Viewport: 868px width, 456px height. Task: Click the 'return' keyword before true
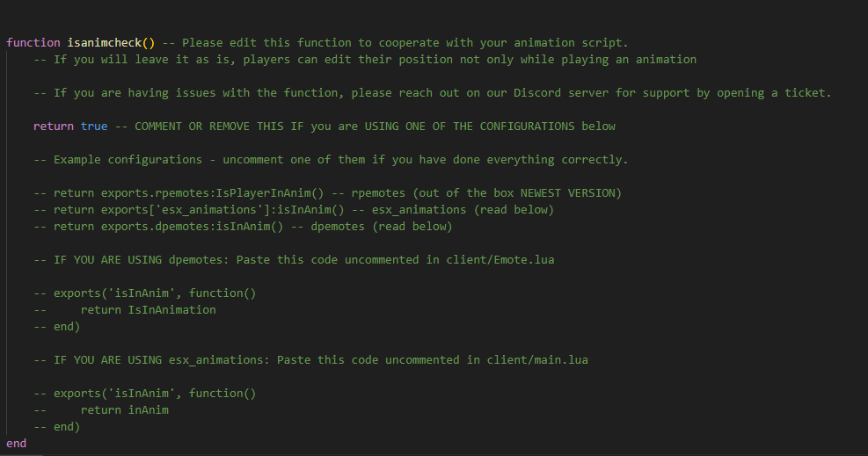(x=53, y=126)
